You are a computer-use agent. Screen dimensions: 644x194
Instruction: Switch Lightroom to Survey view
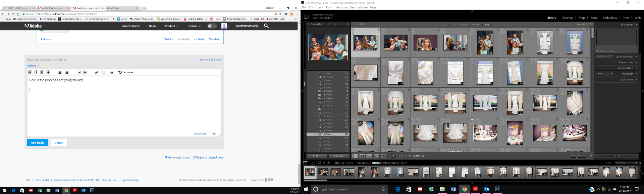[x=376, y=156]
